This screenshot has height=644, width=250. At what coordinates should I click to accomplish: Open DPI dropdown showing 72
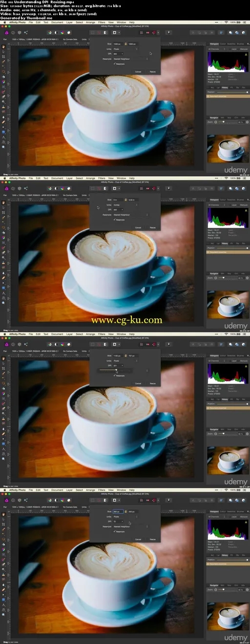118,522
